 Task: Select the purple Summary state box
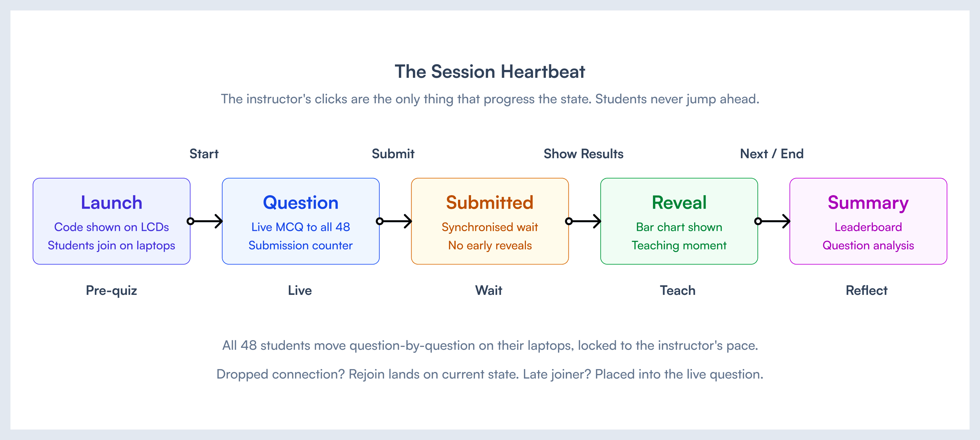pyautogui.click(x=868, y=221)
